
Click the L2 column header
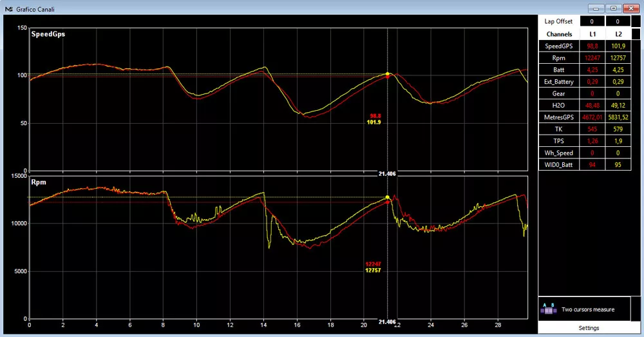pyautogui.click(x=618, y=34)
